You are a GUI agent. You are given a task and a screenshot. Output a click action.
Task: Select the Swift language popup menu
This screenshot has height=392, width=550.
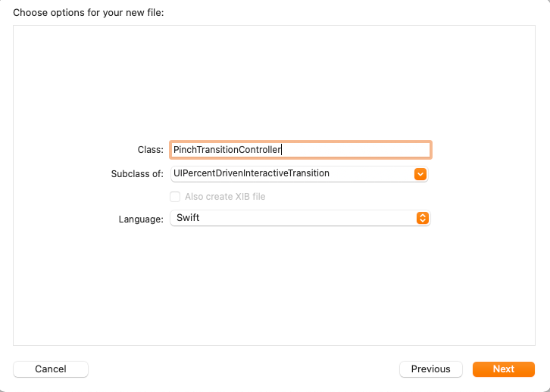click(300, 218)
